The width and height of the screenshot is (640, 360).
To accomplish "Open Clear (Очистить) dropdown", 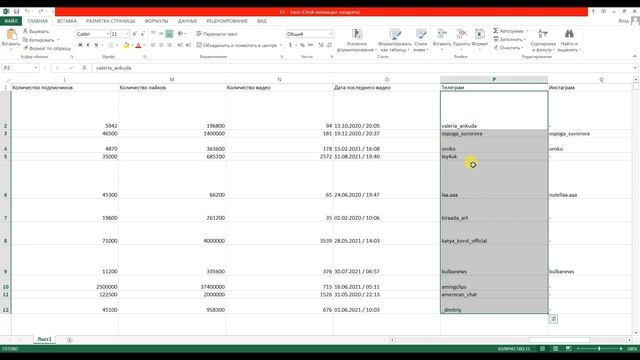I will coord(508,48).
